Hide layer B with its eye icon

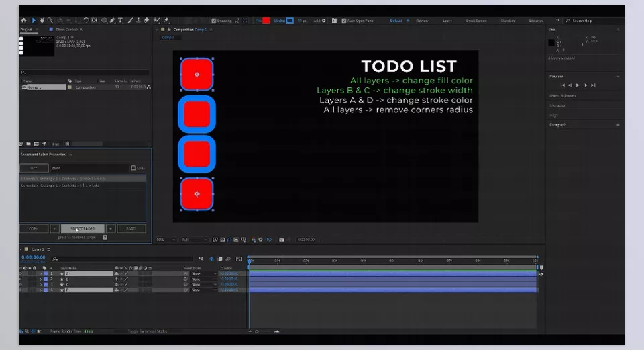(21, 279)
